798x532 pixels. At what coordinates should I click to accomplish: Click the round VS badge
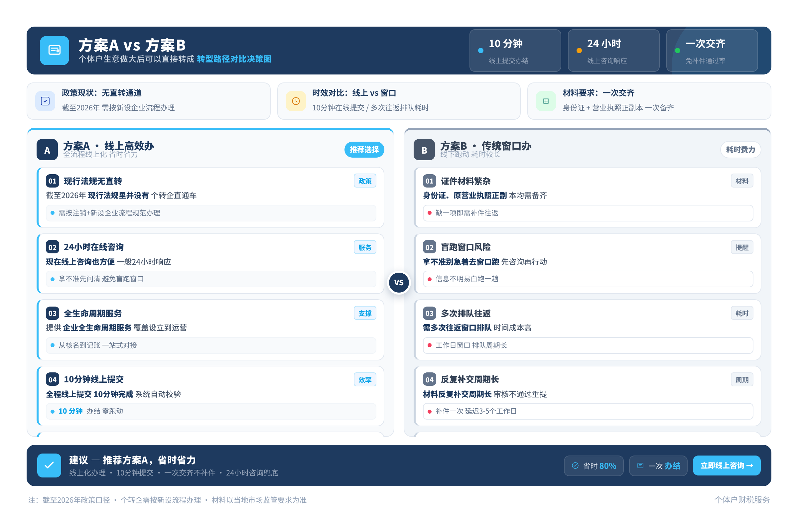(399, 283)
